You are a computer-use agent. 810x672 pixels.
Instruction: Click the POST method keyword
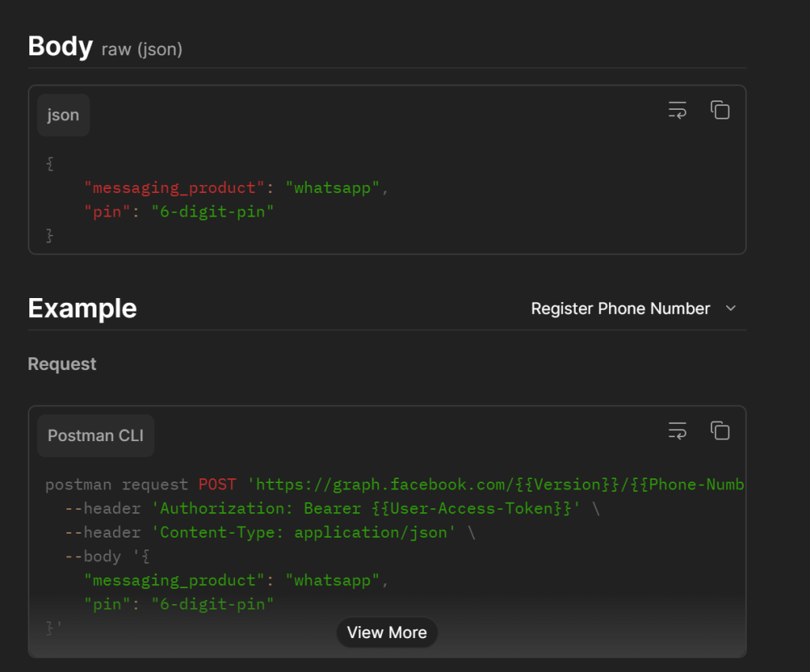point(218,485)
